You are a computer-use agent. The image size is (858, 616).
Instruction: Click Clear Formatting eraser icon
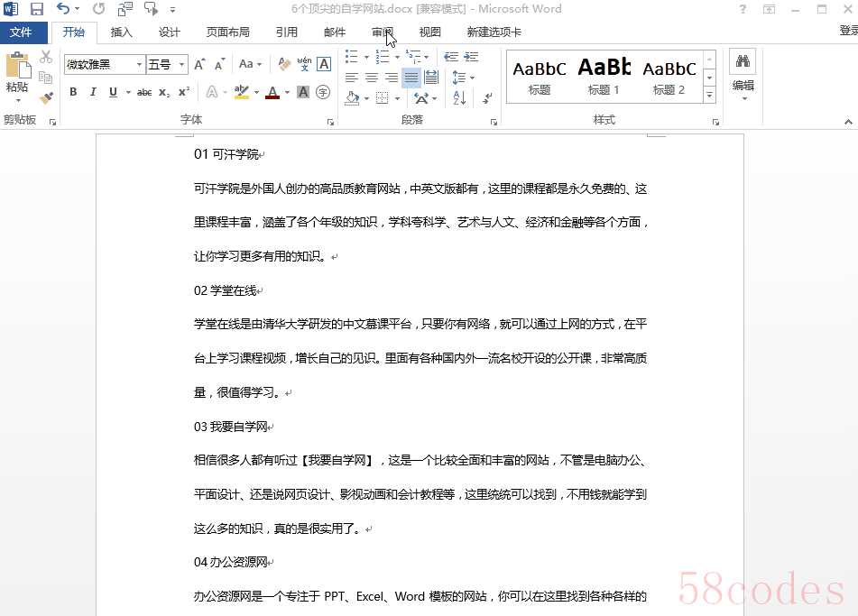(284, 65)
